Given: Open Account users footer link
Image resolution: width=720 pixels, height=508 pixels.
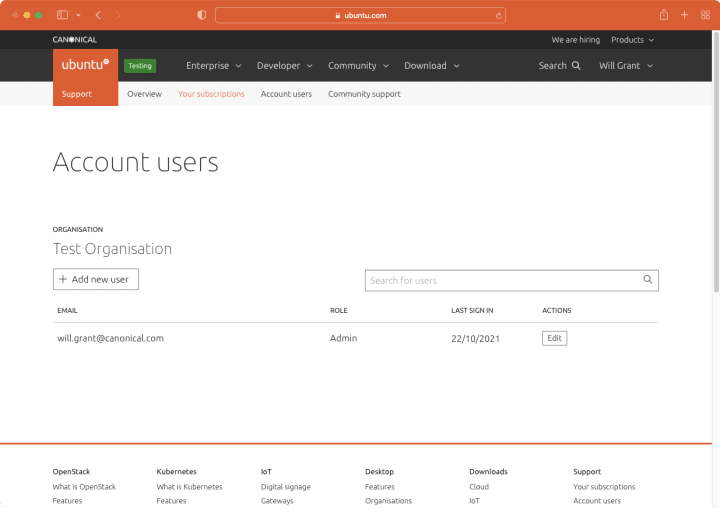Looking at the screenshot, I should point(596,501).
